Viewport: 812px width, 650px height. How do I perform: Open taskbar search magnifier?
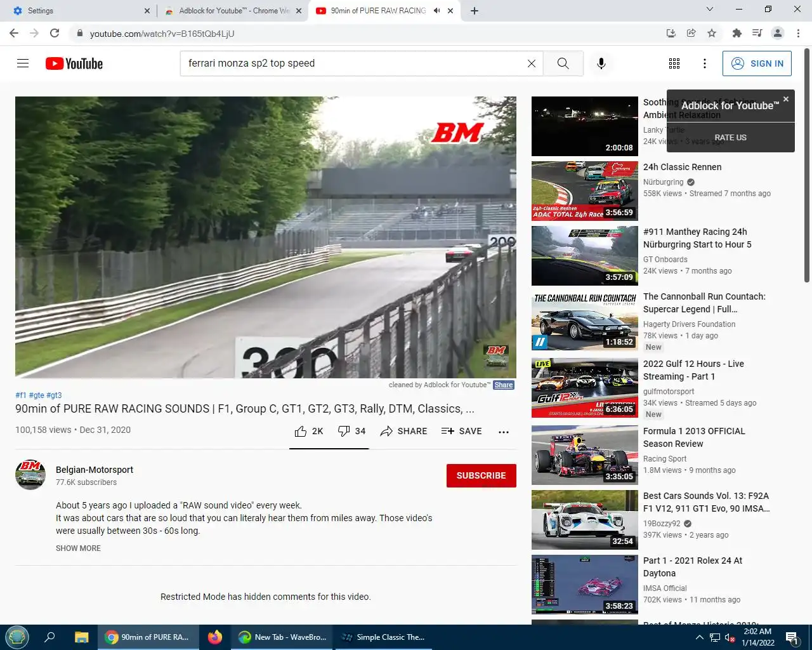tap(49, 637)
